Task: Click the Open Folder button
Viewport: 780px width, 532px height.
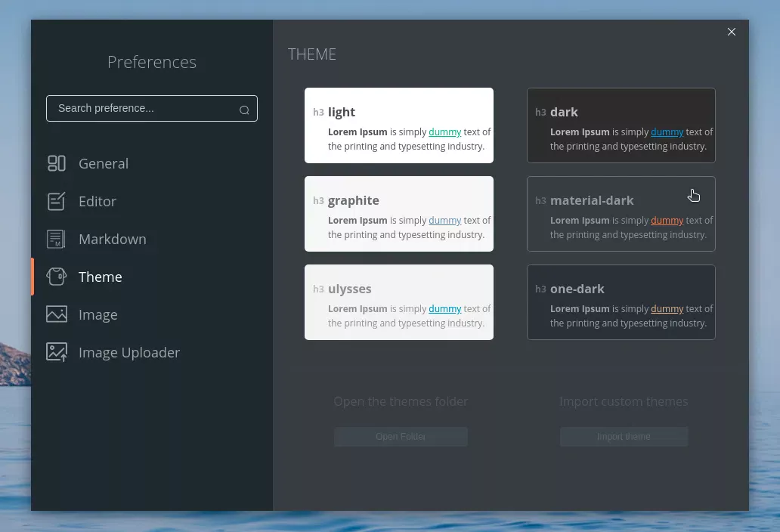Action: (x=401, y=437)
